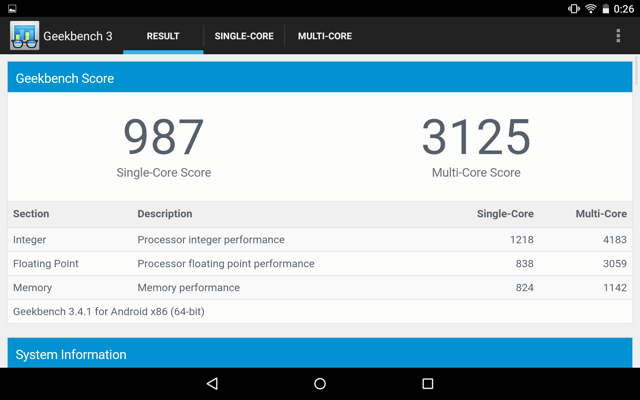Tap 'Processor floating point performance' description
640x400 pixels.
[226, 264]
